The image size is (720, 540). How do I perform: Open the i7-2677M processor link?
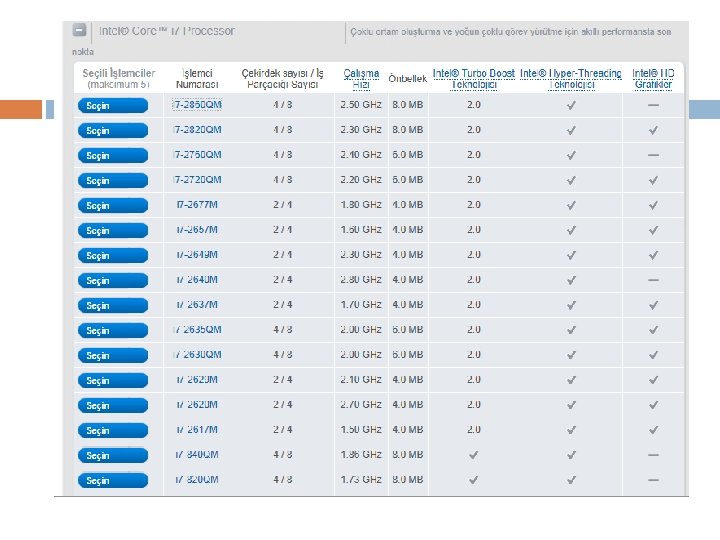(197, 204)
